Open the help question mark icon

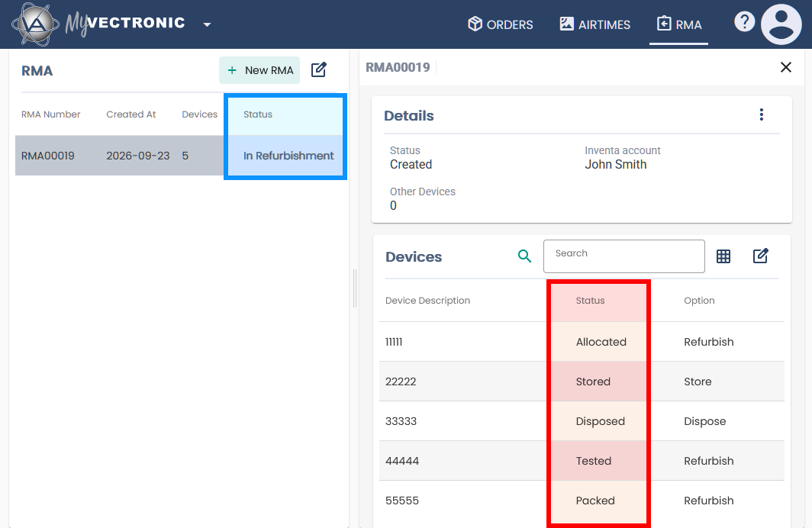click(745, 21)
